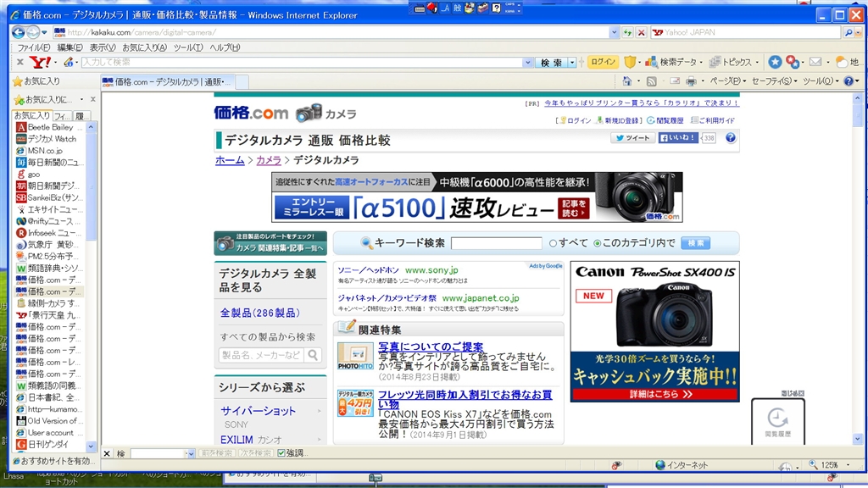Image resolution: width=868 pixels, height=488 pixels.
Task: Click the weather sun-and-cloud icon
Action: coord(842,63)
